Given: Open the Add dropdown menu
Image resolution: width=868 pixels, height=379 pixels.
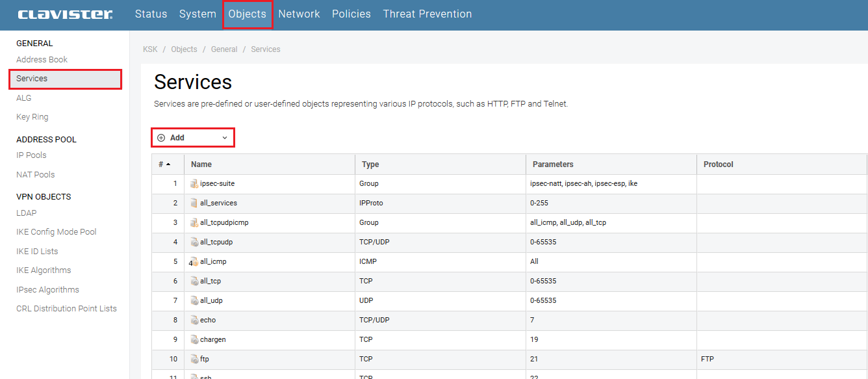Looking at the screenshot, I should [193, 138].
